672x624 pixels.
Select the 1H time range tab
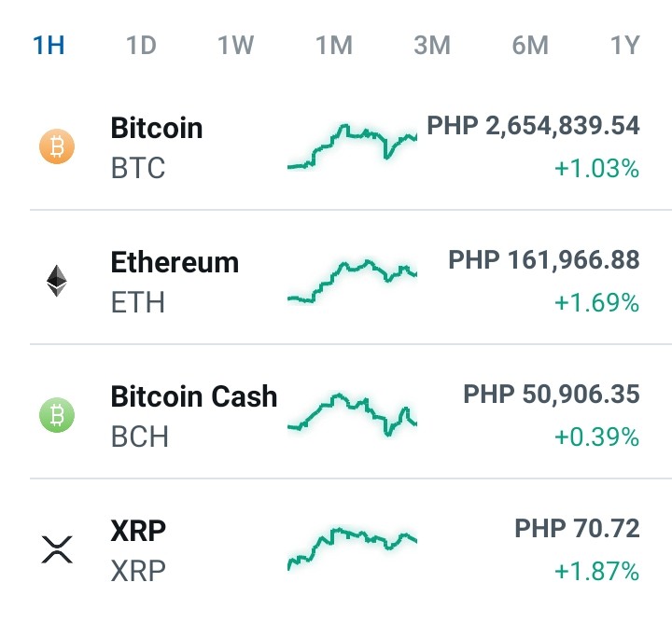[x=49, y=45]
